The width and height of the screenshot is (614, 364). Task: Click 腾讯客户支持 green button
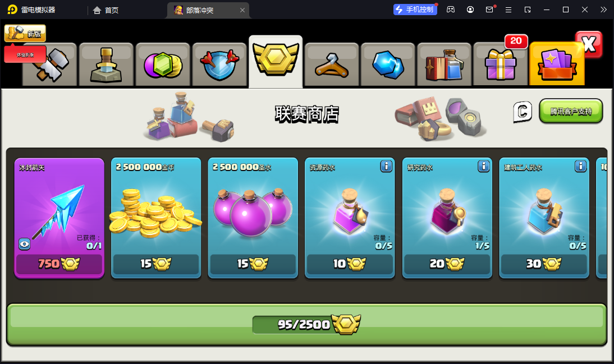point(571,112)
